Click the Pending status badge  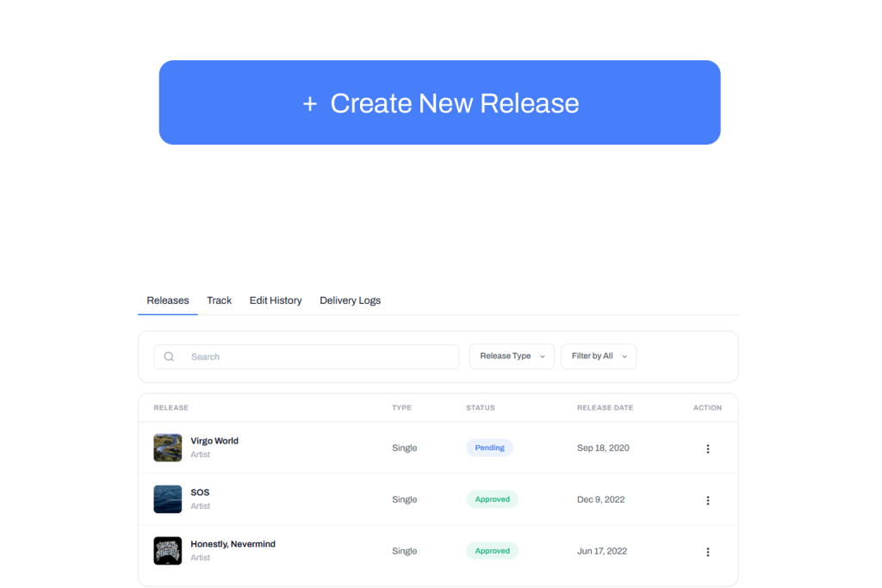coord(489,448)
